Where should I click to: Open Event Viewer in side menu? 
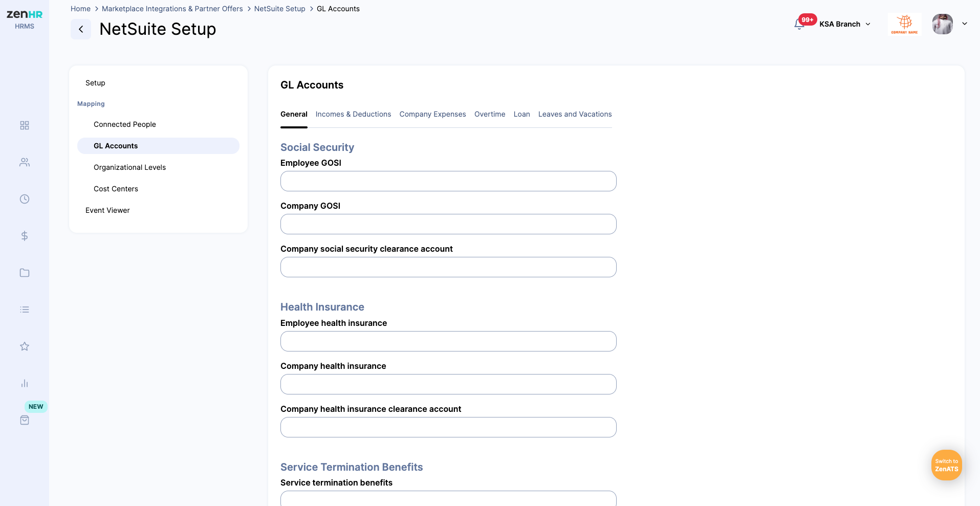pyautogui.click(x=107, y=210)
